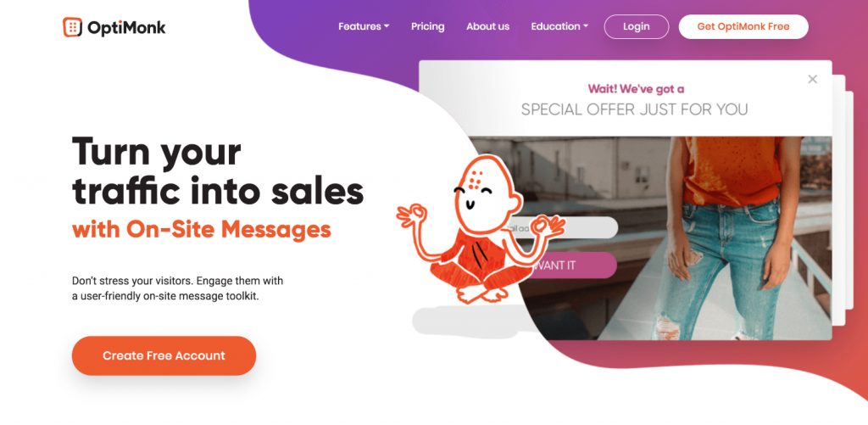Open the About us page
The height and width of the screenshot is (425, 868).
coord(487,26)
